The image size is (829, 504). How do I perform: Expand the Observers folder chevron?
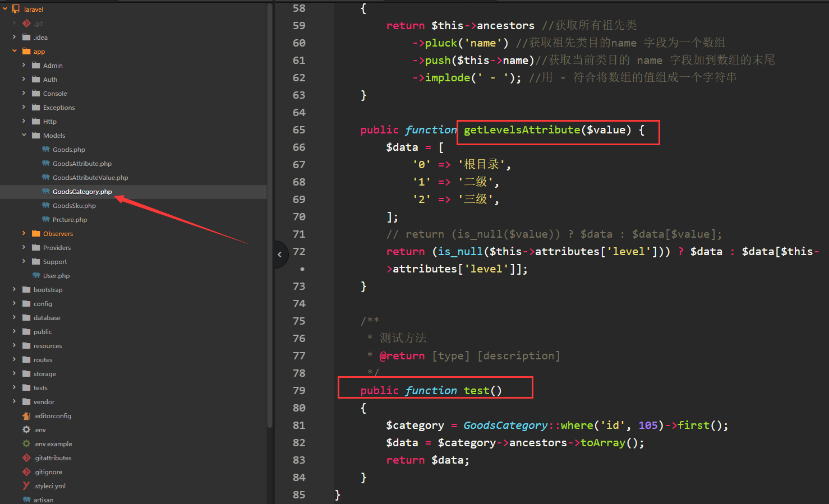(24, 233)
